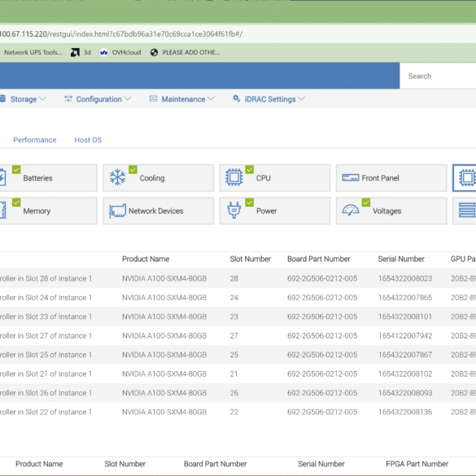
Task: Click board part number in slot 26 row
Action: pos(322,393)
